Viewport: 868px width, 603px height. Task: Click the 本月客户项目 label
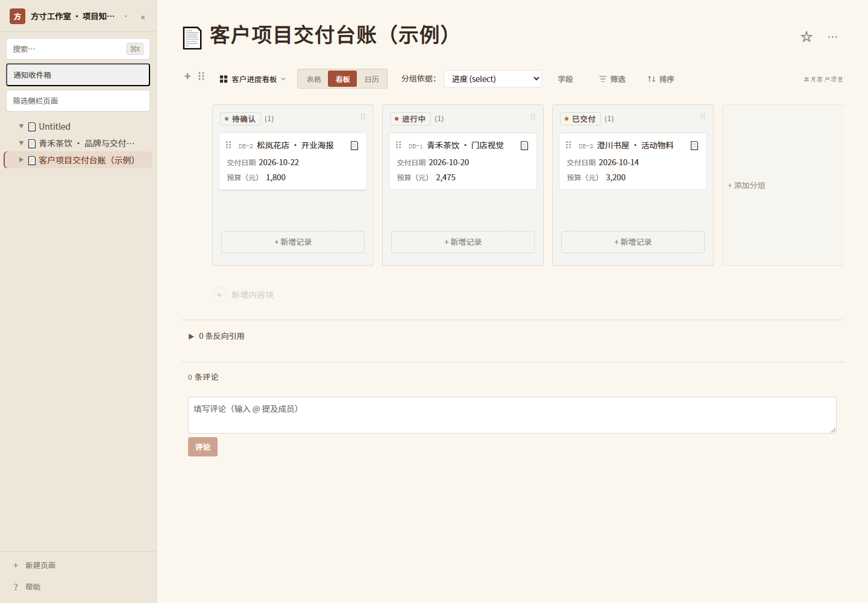(x=823, y=79)
